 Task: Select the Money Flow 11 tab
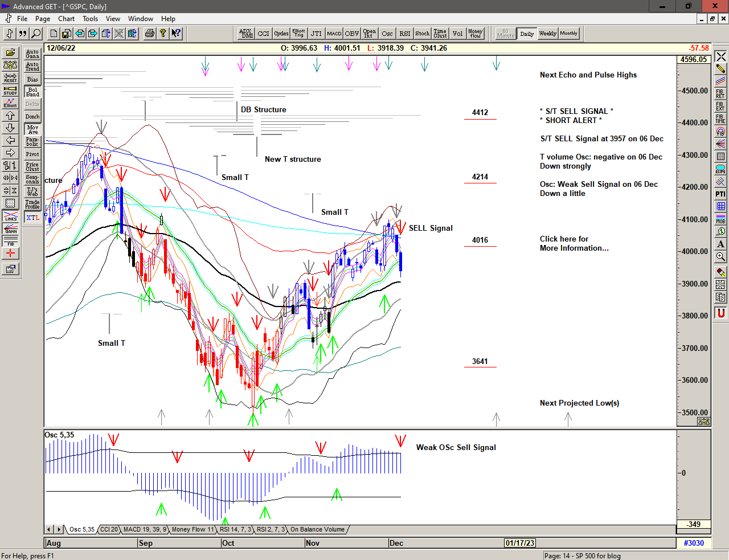pyautogui.click(x=193, y=530)
